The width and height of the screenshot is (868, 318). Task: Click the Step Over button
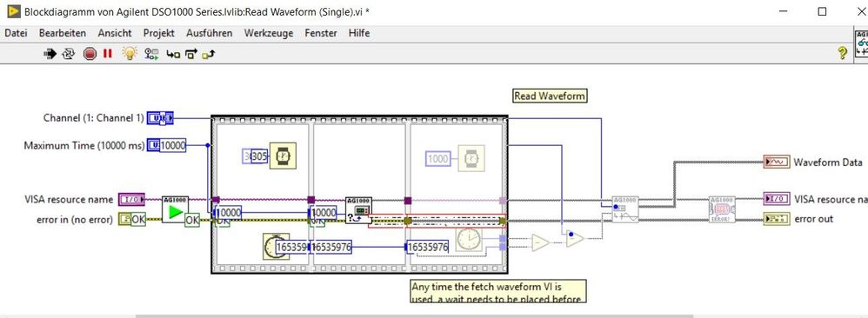[x=191, y=54]
